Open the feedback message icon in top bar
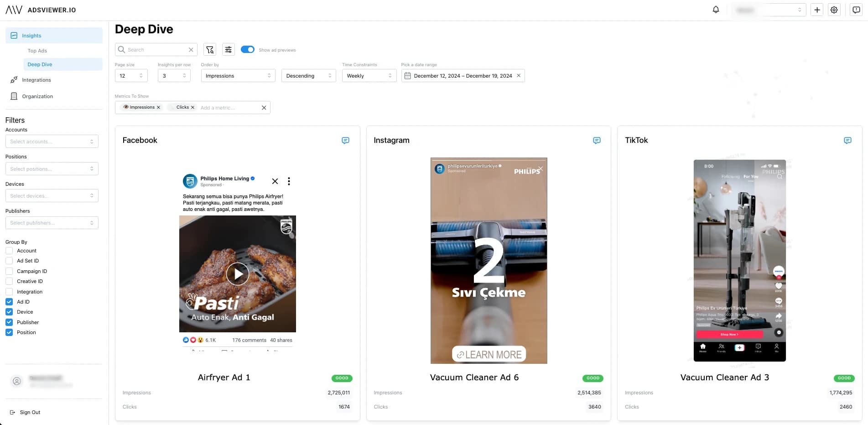This screenshot has height=425, width=868. 856,10
